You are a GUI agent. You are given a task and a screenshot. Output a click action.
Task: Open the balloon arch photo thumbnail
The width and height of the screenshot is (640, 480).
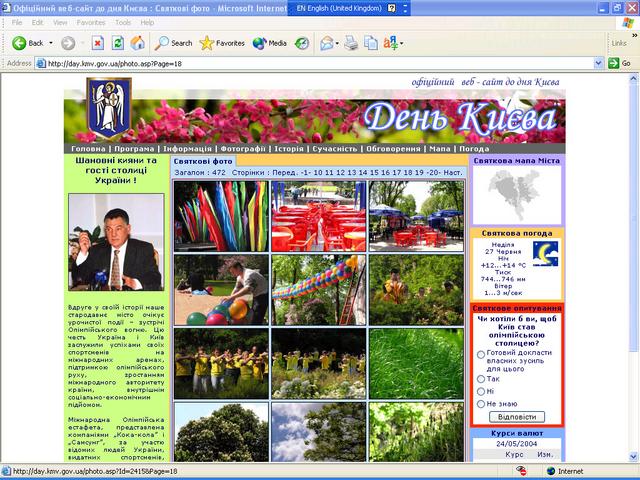coord(319,290)
